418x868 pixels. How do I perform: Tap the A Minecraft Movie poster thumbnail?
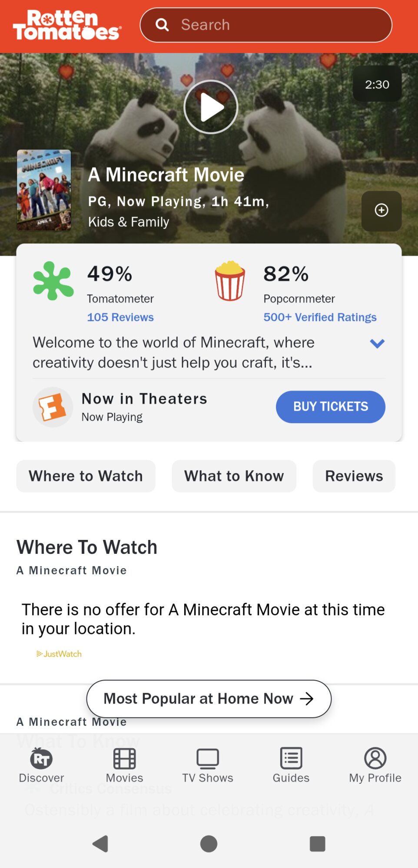point(44,190)
